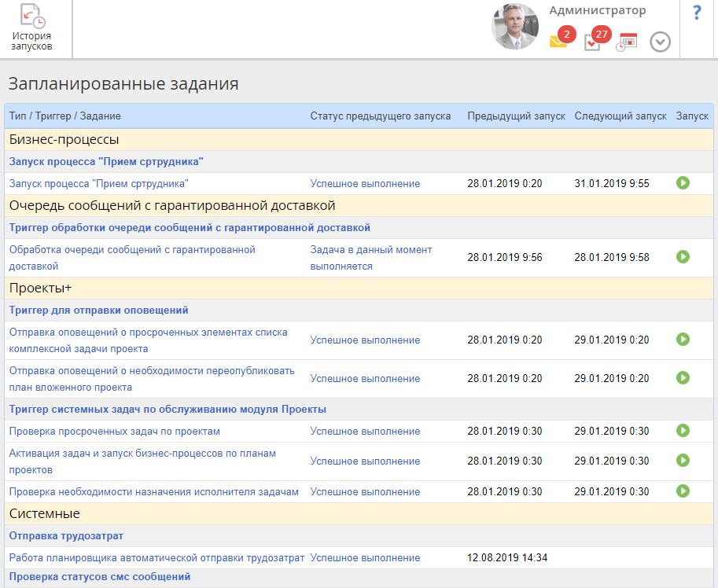The width and height of the screenshot is (718, 588).
Task: Expand the user menu chevron dropdown
Action: 660,42
